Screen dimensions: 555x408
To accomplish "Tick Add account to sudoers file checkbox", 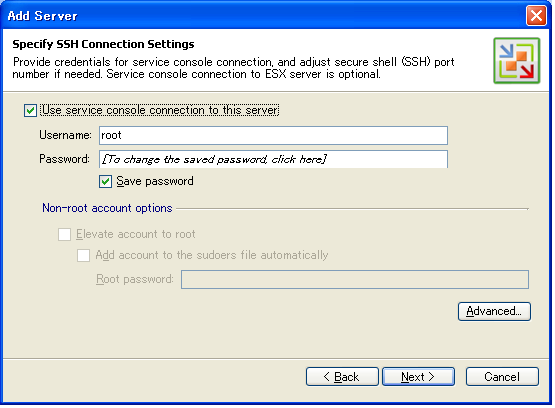I will pyautogui.click(x=84, y=255).
